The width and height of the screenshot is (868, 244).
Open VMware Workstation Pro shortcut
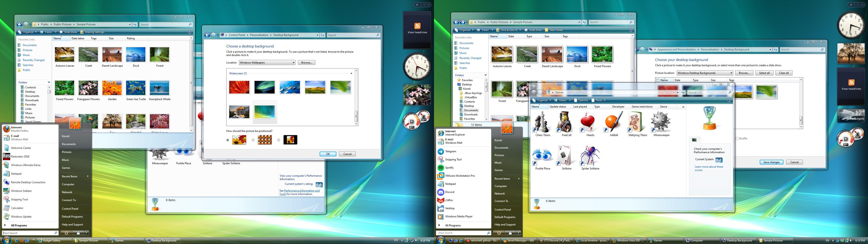460,176
